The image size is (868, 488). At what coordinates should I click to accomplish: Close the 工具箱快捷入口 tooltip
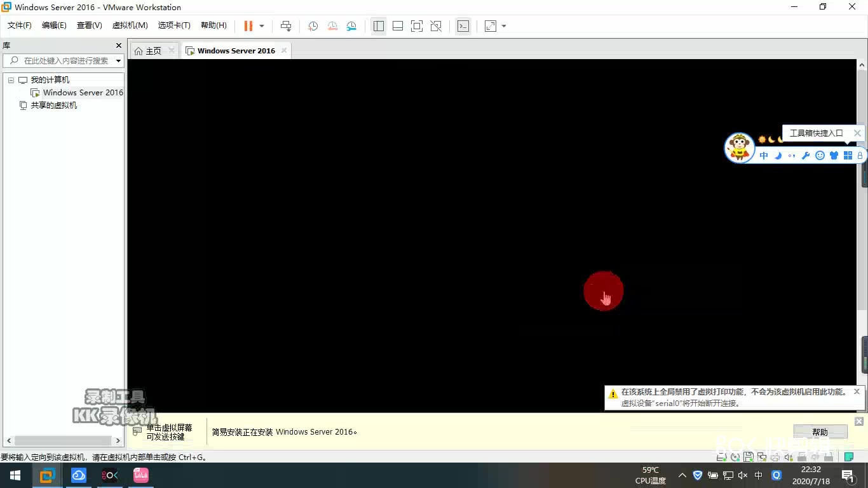(x=857, y=133)
